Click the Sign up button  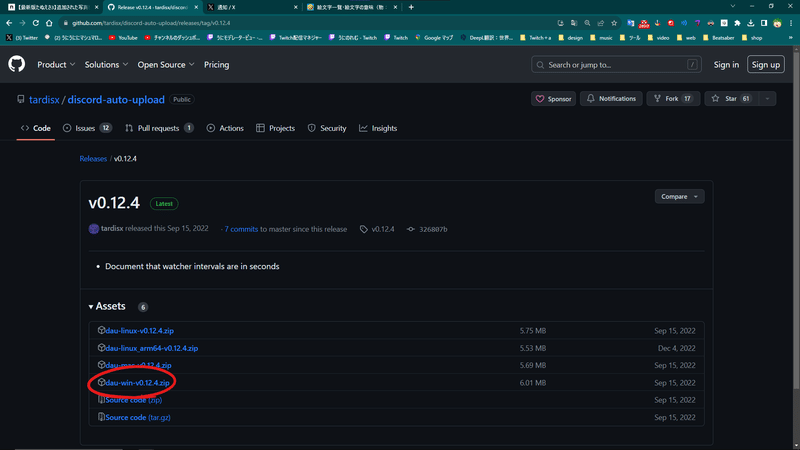[765, 65]
